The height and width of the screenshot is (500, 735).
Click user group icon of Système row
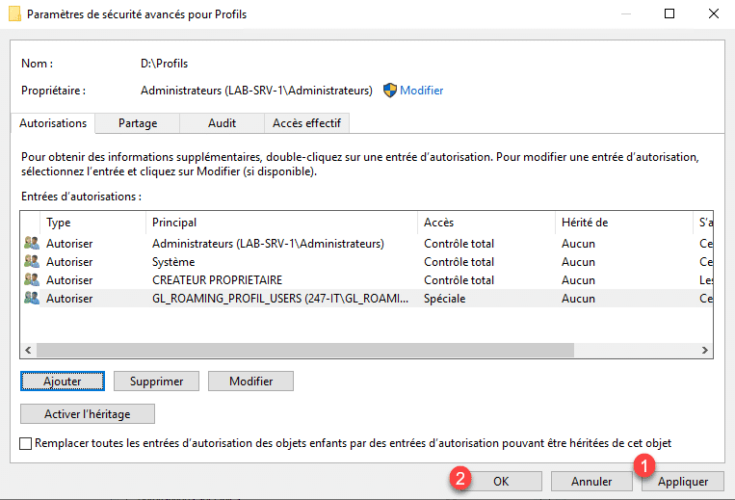click(x=32, y=261)
